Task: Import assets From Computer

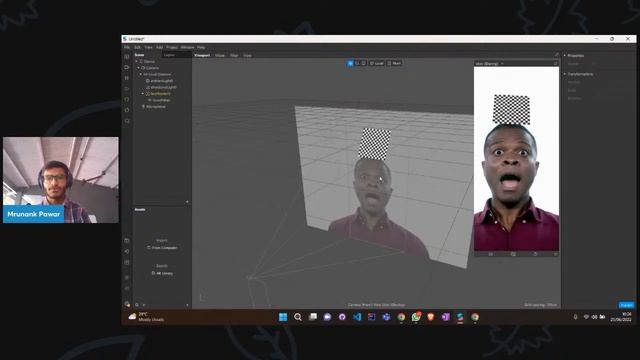Action: point(162,248)
